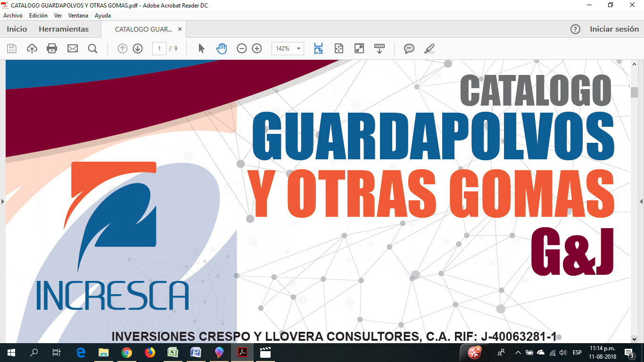Open Paint 3D from taskbar
Screen dimensions: 644x362
[219, 353]
